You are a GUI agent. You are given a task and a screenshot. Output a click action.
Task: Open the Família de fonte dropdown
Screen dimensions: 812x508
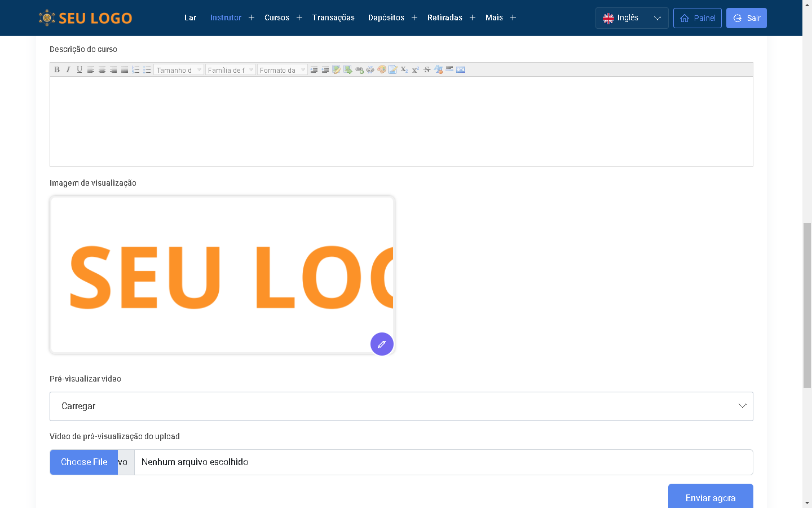click(231, 70)
